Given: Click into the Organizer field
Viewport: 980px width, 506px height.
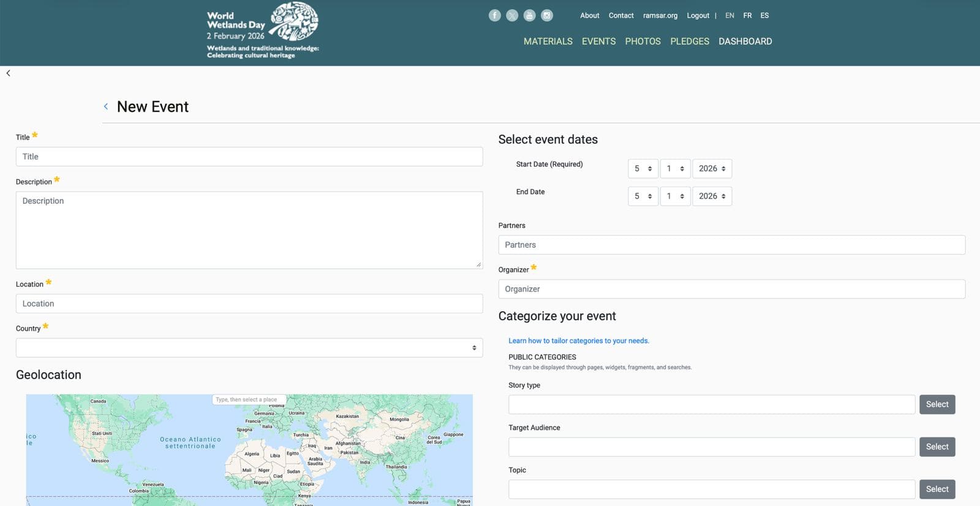Looking at the screenshot, I should [x=732, y=289].
